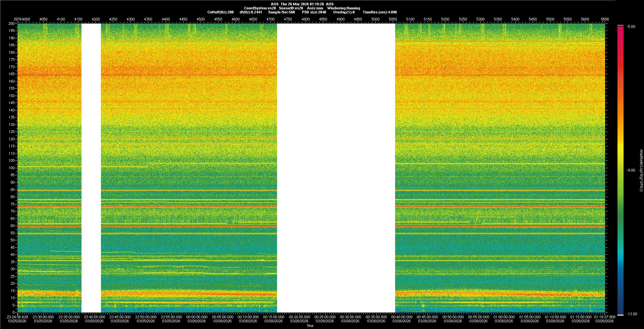The width and height of the screenshot is (644, 329).
Task: Click the large white data gap near 00:25:00
Action: click(x=336, y=168)
